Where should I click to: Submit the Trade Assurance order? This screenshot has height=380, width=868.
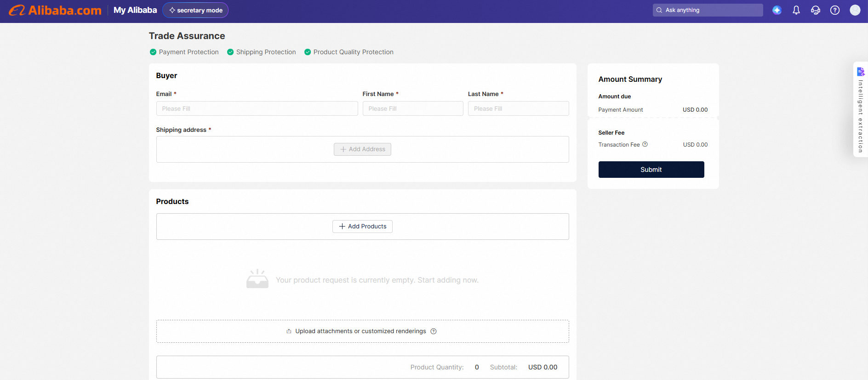(651, 170)
